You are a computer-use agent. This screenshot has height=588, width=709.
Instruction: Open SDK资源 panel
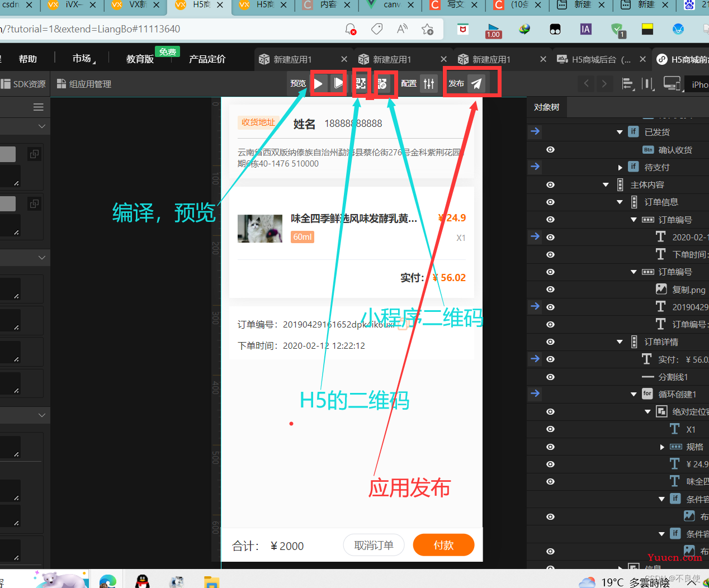point(23,84)
